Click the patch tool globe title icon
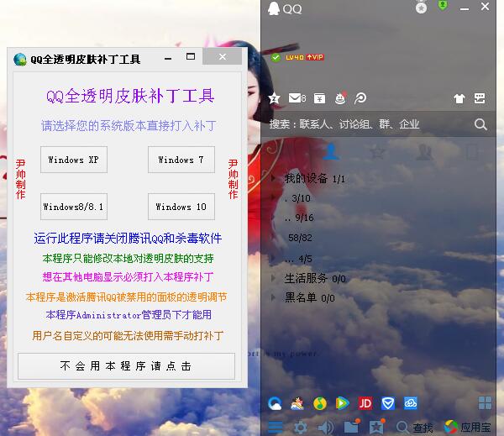504x436 pixels. click(x=20, y=59)
